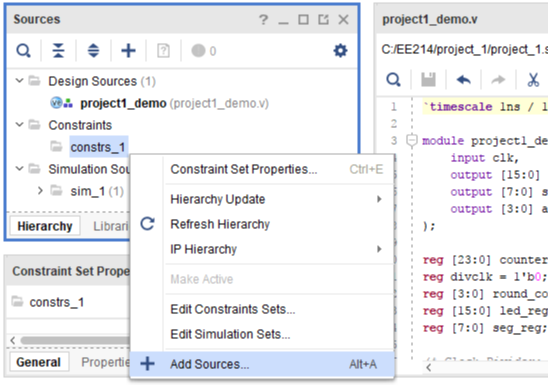Viewport: 549px width, 385px height.
Task: Select IP Hierarchy menu entry
Action: pos(262,249)
